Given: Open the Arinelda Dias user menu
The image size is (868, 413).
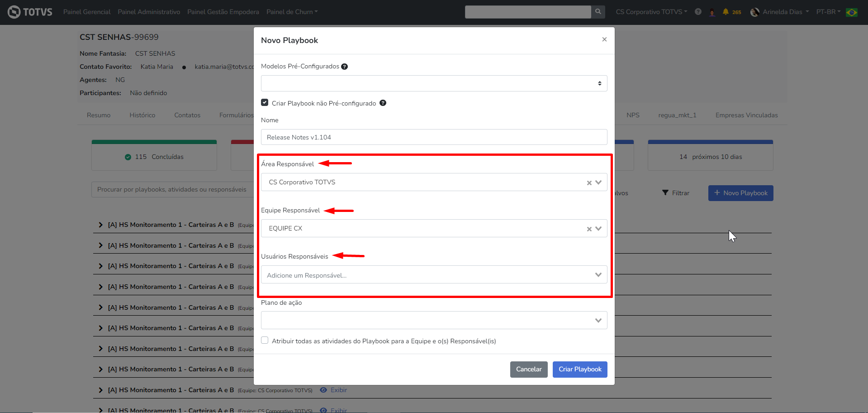Looking at the screenshot, I should coord(780,12).
